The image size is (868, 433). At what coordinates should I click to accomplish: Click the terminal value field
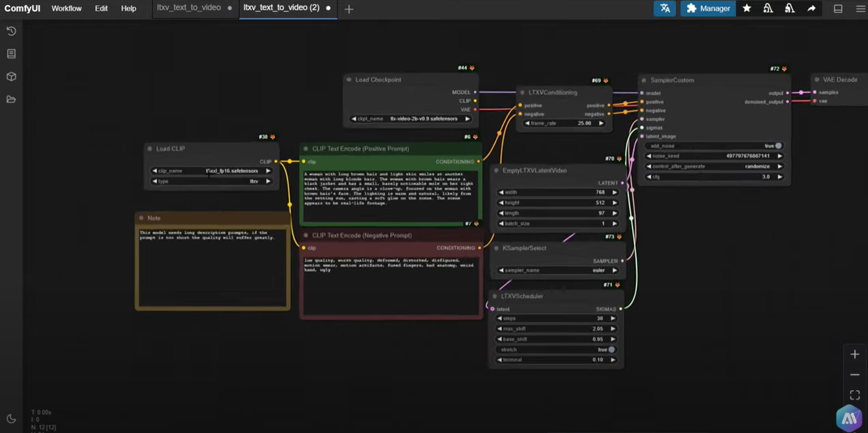tap(556, 360)
